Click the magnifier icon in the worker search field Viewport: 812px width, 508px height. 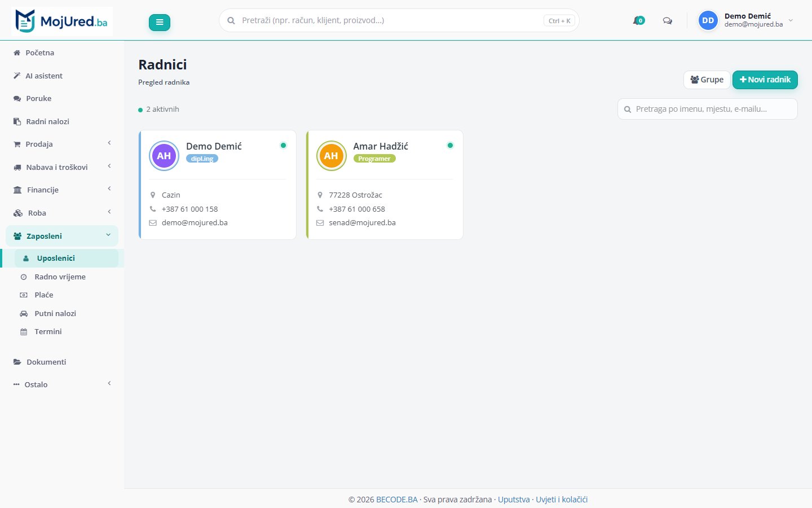point(628,110)
